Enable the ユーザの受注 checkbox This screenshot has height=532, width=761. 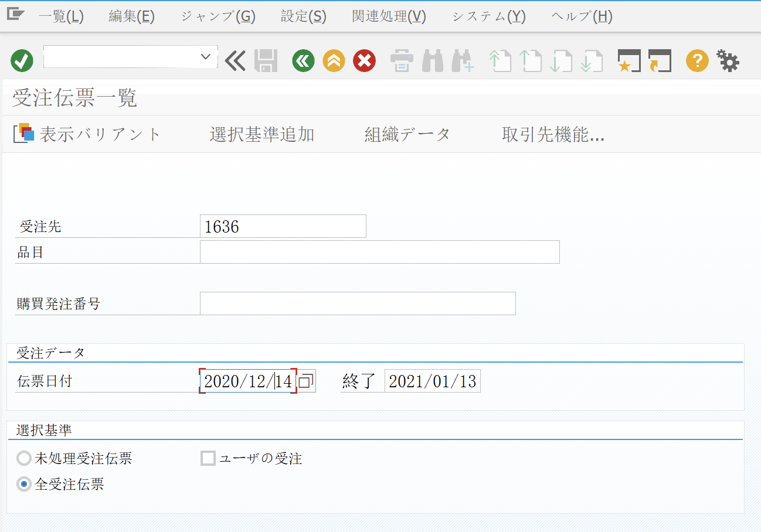(x=207, y=459)
